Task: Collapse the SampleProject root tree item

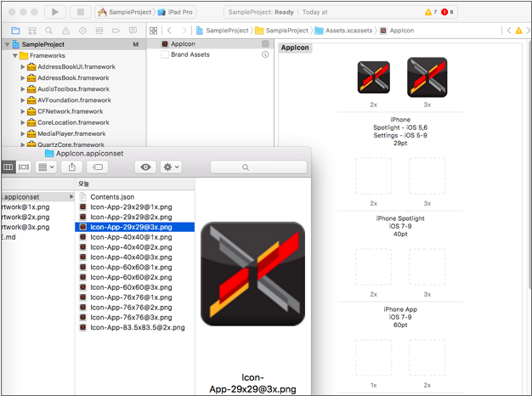Action: 8,43
